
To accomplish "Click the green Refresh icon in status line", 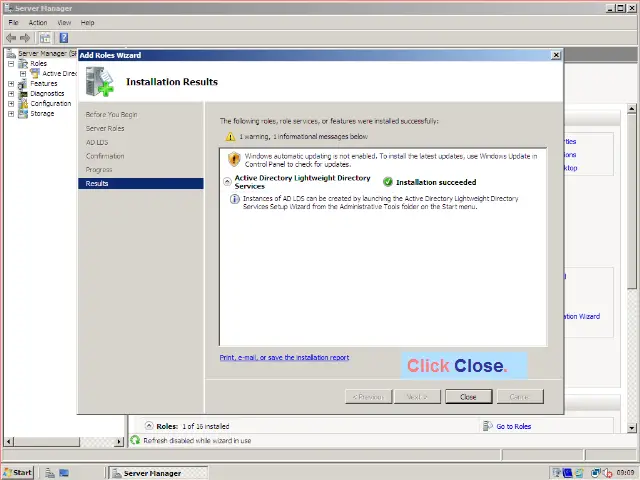I will click(x=135, y=440).
